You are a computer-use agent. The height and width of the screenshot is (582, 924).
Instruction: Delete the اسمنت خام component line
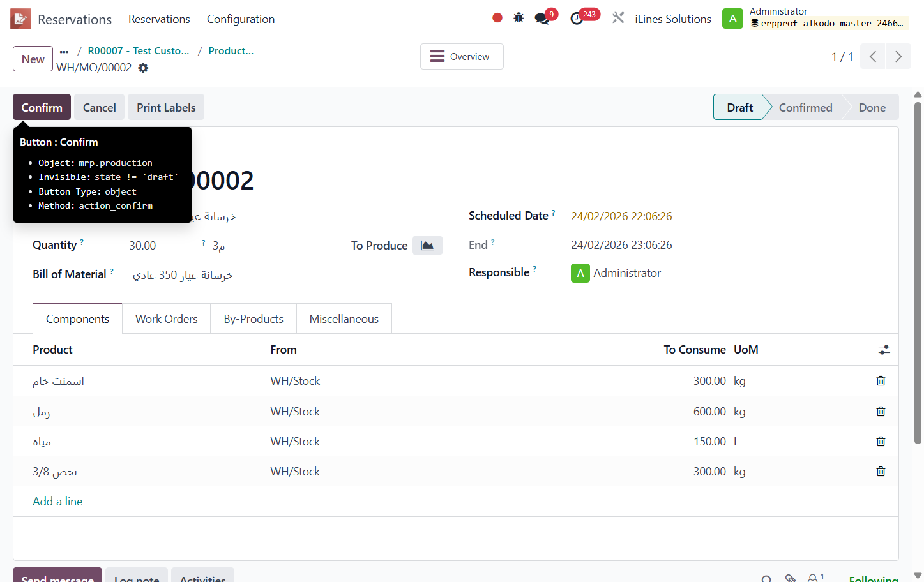pyautogui.click(x=881, y=381)
